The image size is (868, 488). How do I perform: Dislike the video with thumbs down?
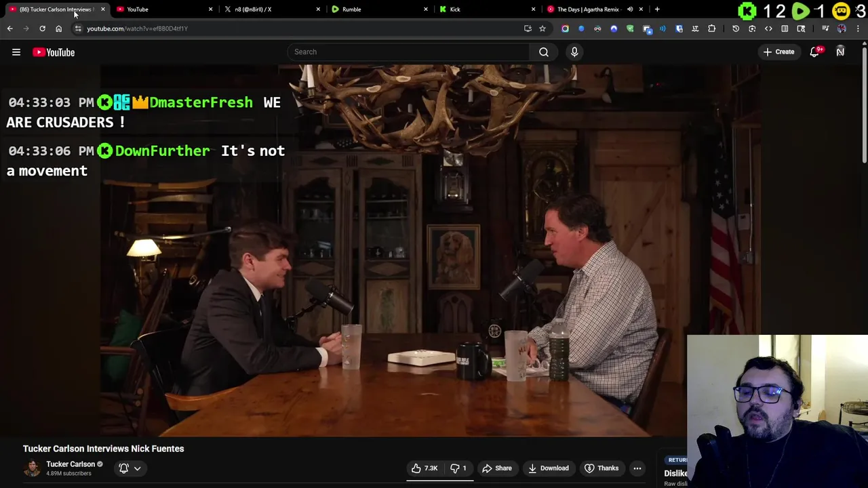coord(459,468)
